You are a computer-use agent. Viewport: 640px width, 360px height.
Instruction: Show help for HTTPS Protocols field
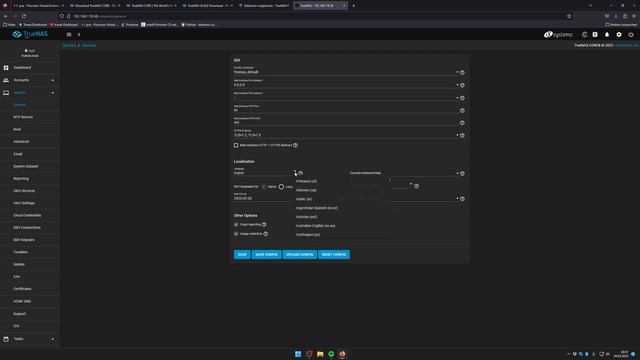[x=462, y=136]
